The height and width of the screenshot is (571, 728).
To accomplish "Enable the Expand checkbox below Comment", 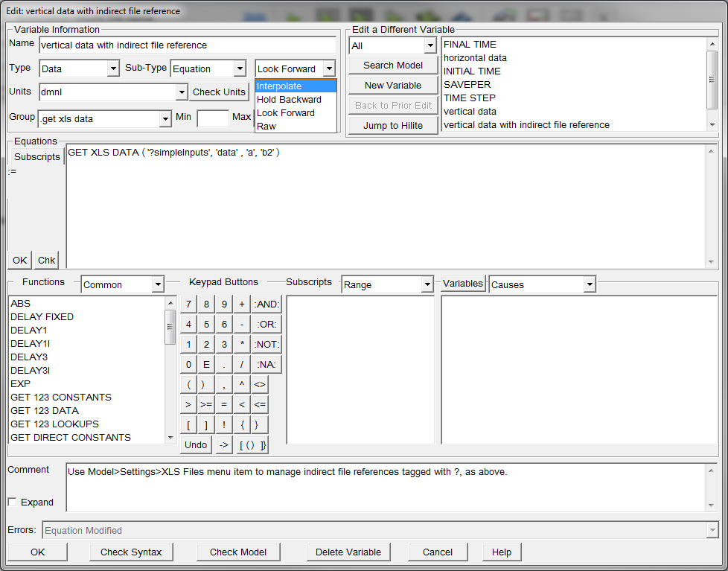I will pyautogui.click(x=12, y=502).
